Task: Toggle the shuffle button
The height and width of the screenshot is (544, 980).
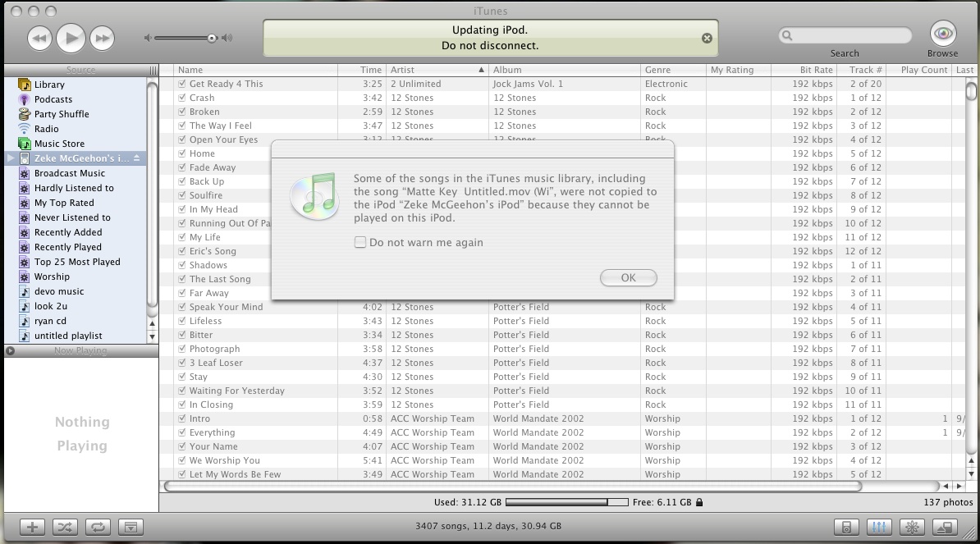Action: pos(65,527)
